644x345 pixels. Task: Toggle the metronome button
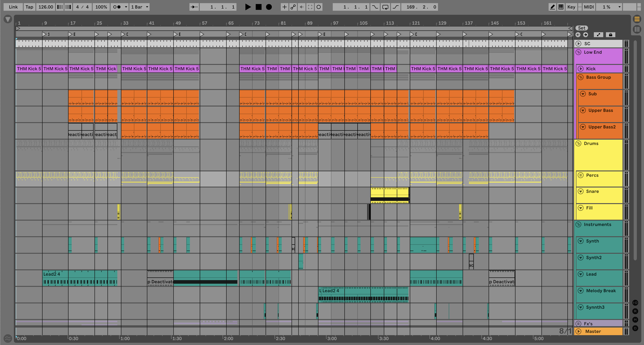117,7
